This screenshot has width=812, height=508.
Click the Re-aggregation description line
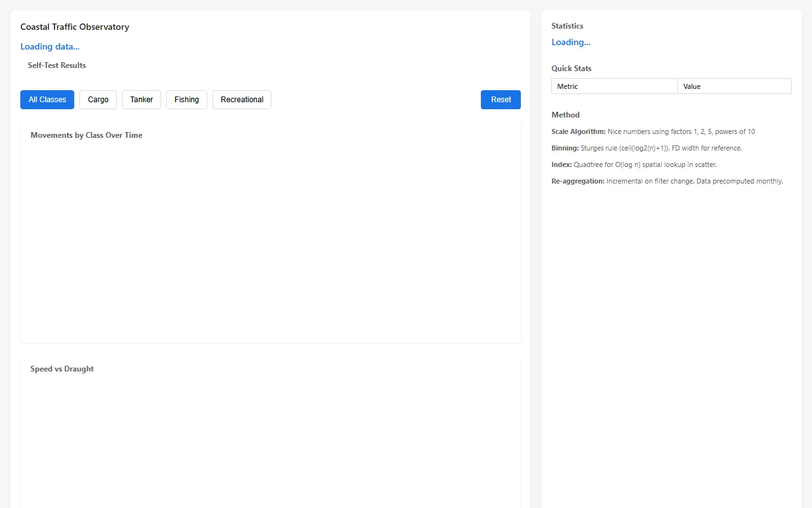[667, 182]
